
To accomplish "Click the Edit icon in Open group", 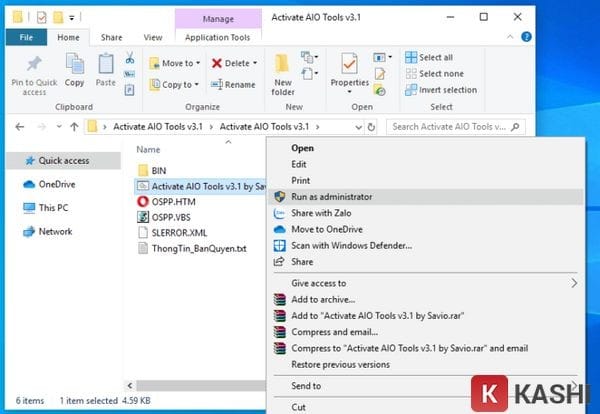I will point(380,73).
